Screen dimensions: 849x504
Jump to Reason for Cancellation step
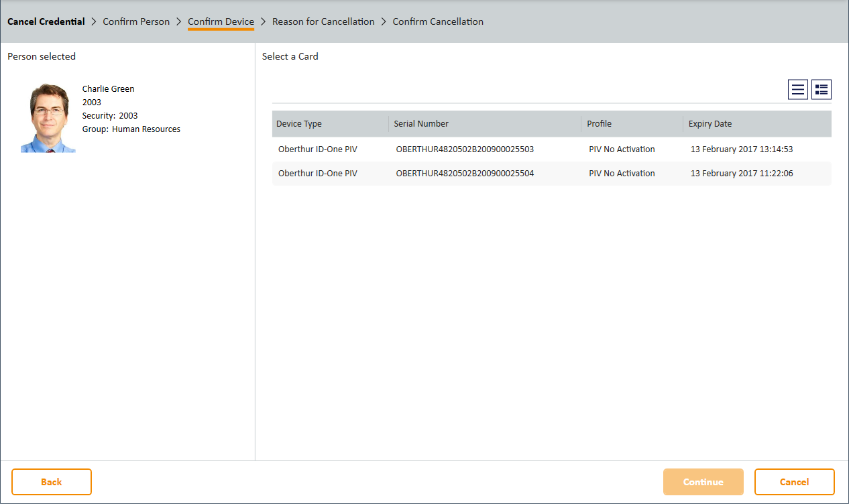(323, 21)
